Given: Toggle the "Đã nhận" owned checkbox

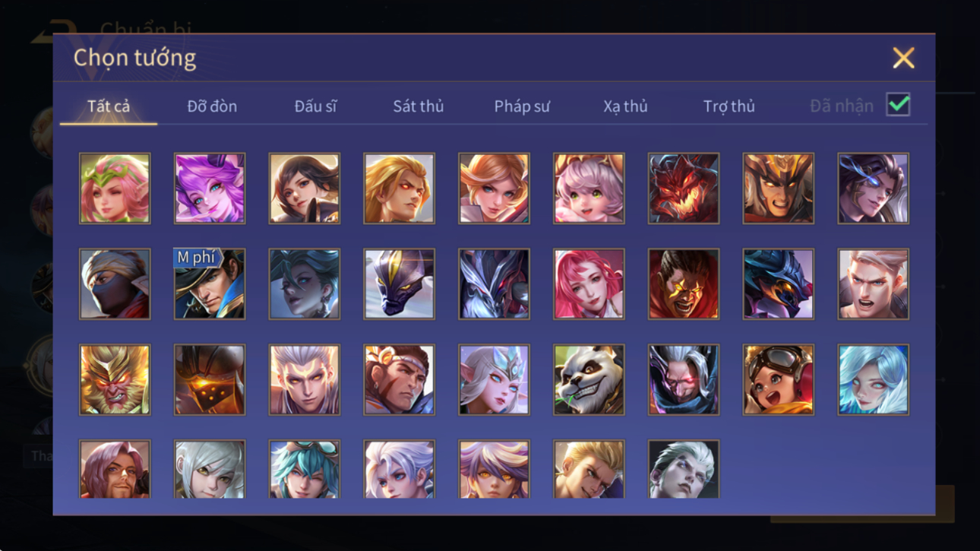Looking at the screenshot, I should coord(898,105).
